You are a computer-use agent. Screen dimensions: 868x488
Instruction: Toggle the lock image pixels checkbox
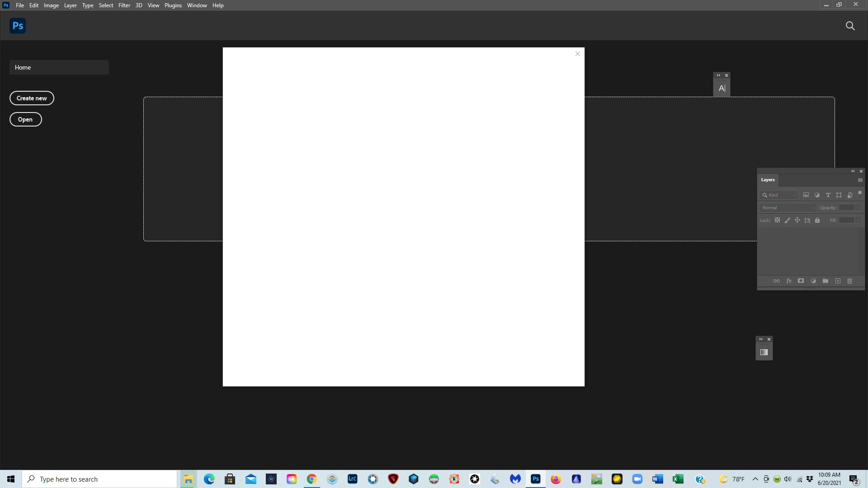tap(787, 220)
